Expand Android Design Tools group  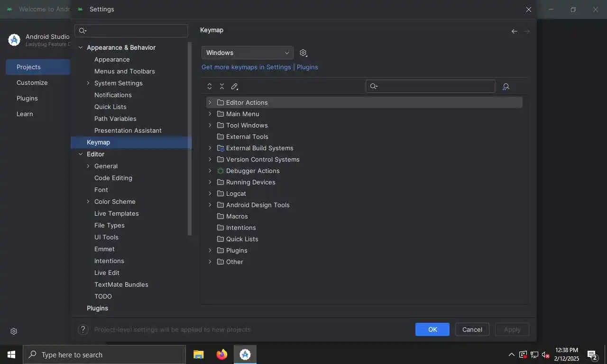[x=210, y=205]
